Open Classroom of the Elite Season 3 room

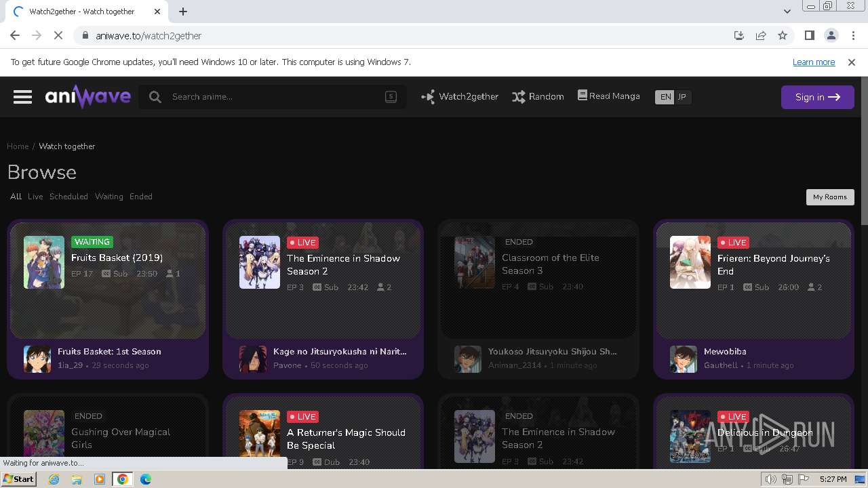click(551, 264)
